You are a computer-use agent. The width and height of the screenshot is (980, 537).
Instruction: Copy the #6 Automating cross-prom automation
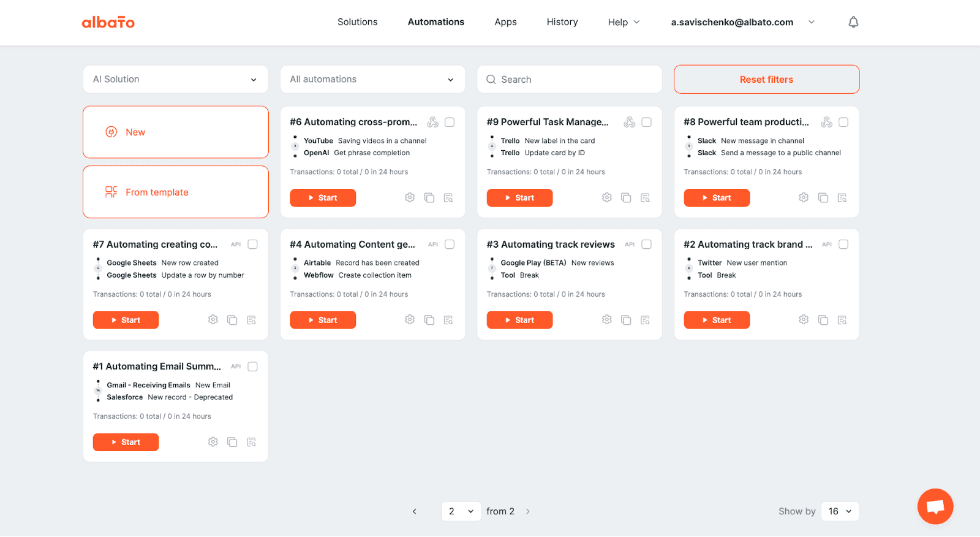(x=429, y=197)
